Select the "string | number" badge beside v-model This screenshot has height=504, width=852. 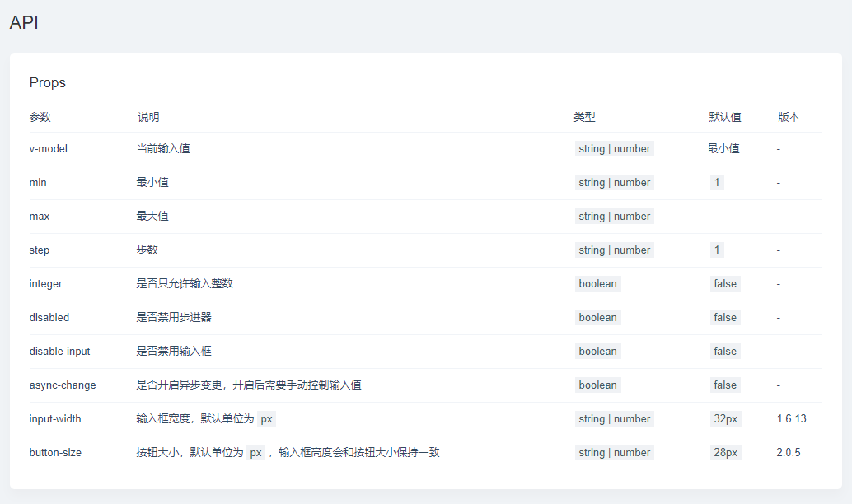(x=614, y=148)
